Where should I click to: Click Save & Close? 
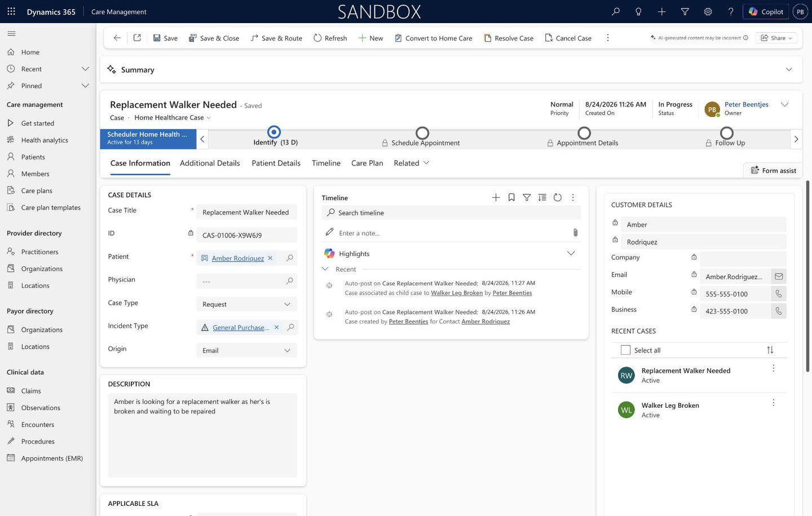[214, 38]
